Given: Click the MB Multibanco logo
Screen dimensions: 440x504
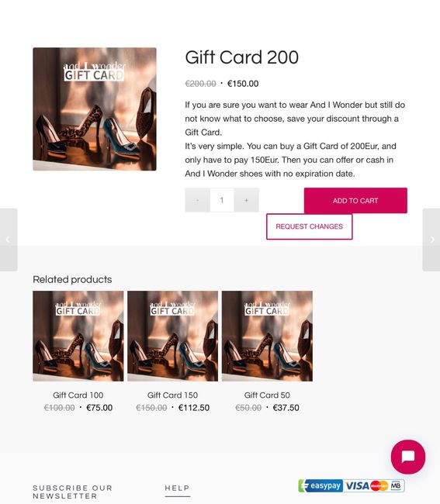Looking at the screenshot, I should point(397,485).
